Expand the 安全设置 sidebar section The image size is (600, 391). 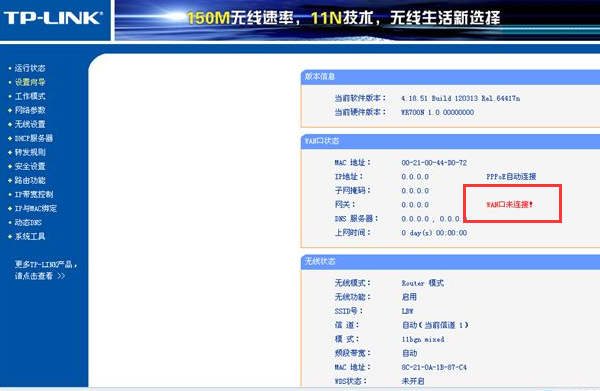coord(30,166)
